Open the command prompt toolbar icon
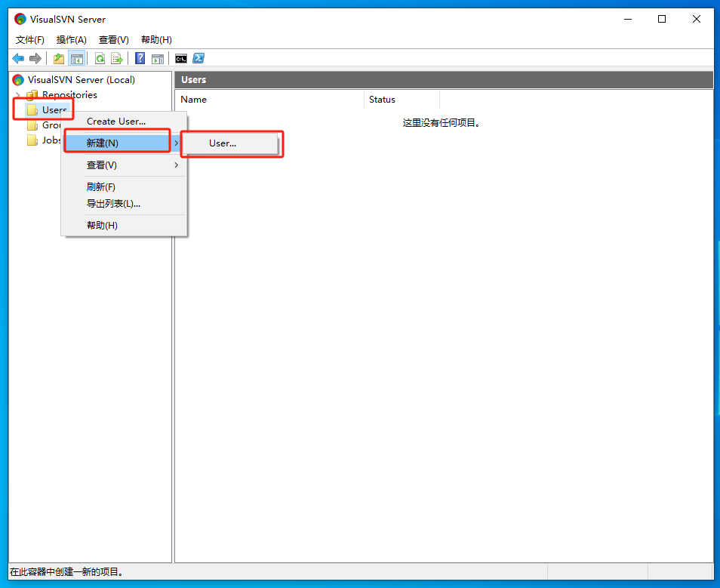The image size is (720, 588). click(x=181, y=59)
